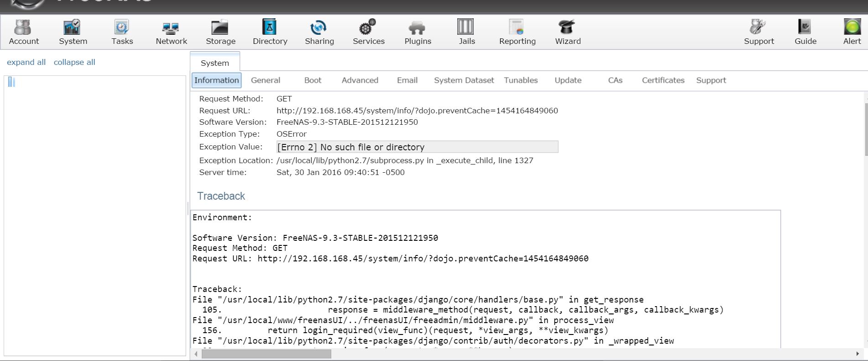Click the Exception Value text field
This screenshot has width=868, height=361.
[x=417, y=147]
